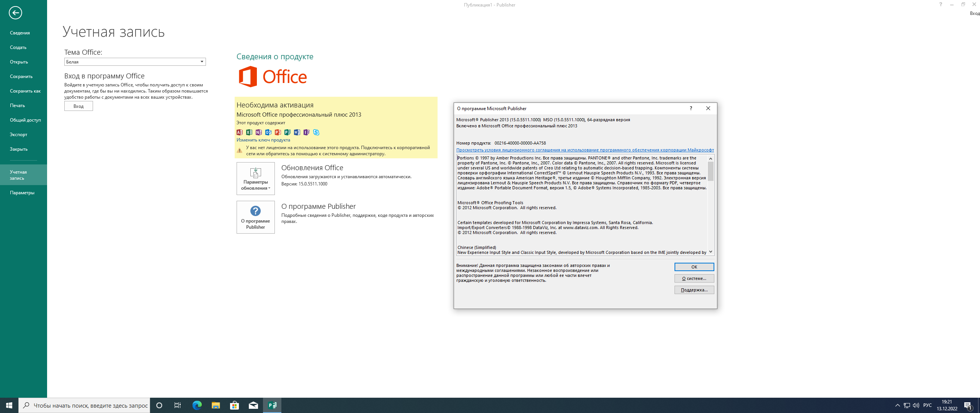
Task: Open the notification center icon
Action: click(x=968, y=405)
